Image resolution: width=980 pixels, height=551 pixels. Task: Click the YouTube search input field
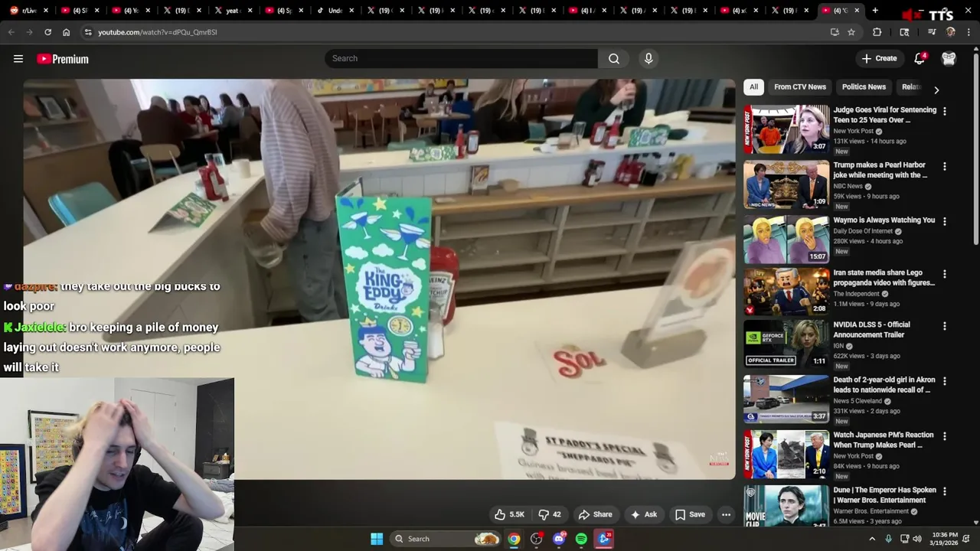[462, 59]
